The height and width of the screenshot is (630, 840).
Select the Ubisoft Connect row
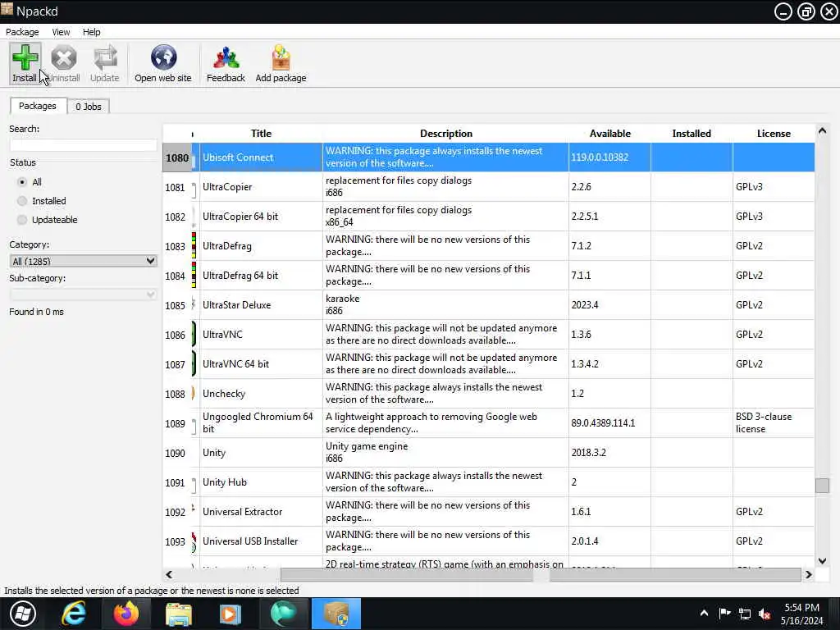click(x=489, y=157)
